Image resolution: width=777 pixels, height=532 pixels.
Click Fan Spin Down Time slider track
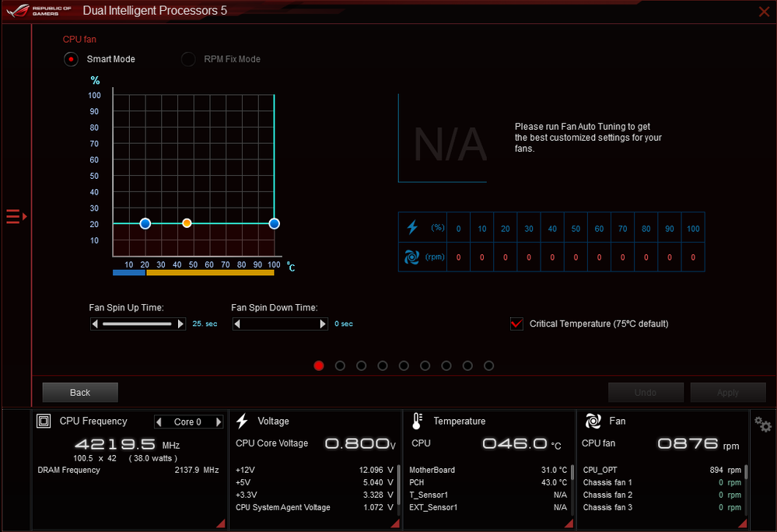tap(280, 324)
